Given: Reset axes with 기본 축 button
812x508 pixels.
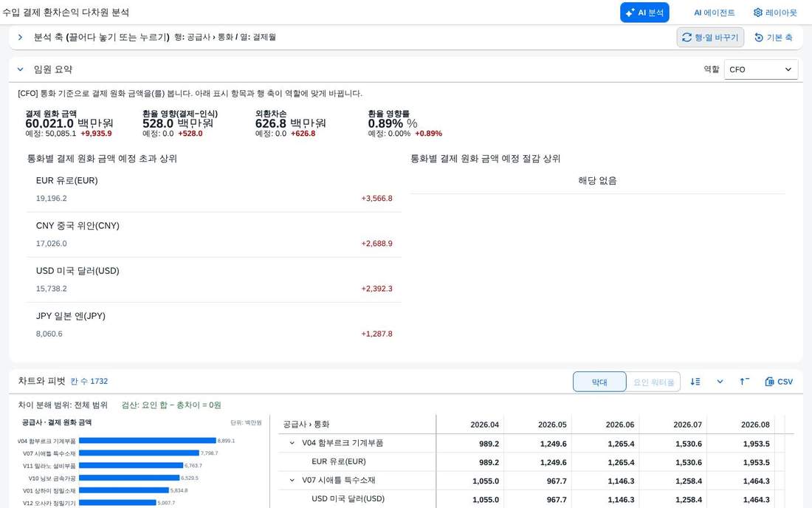Looking at the screenshot, I should [774, 37].
